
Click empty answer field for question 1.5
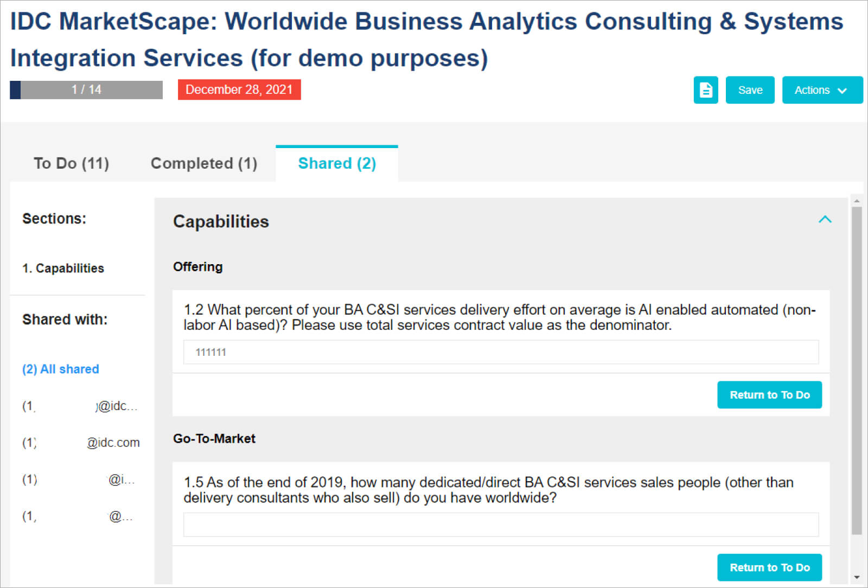click(500, 525)
